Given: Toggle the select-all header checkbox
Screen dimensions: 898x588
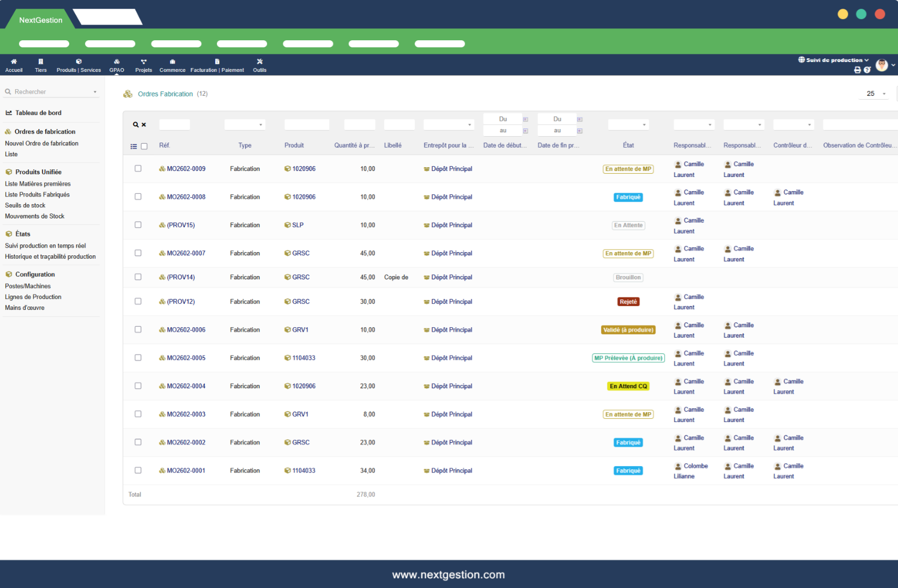Looking at the screenshot, I should point(144,146).
